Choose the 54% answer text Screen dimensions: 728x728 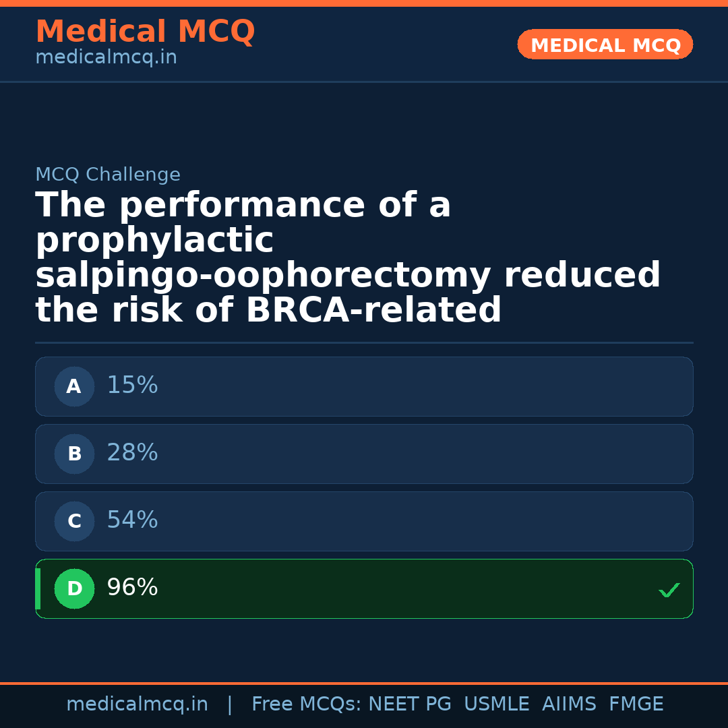(x=132, y=520)
